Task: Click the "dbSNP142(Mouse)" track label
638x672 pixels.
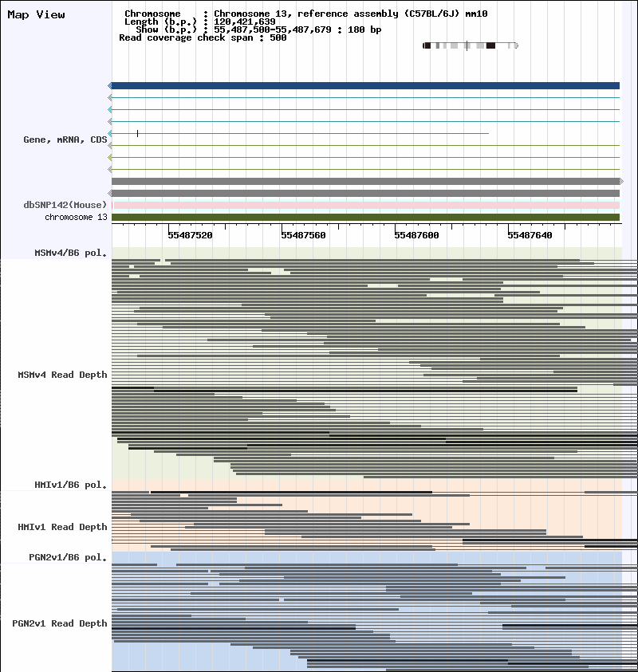Action: [x=65, y=205]
